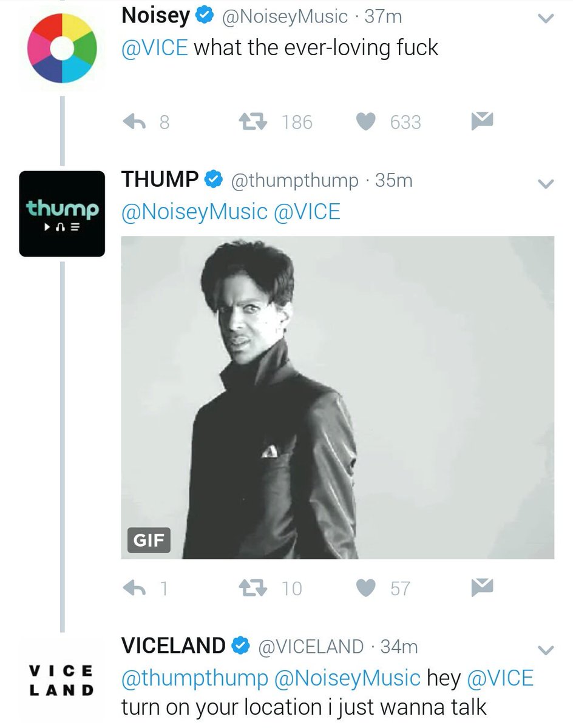
Task: Open the THUMP verified account name
Action: [x=160, y=180]
